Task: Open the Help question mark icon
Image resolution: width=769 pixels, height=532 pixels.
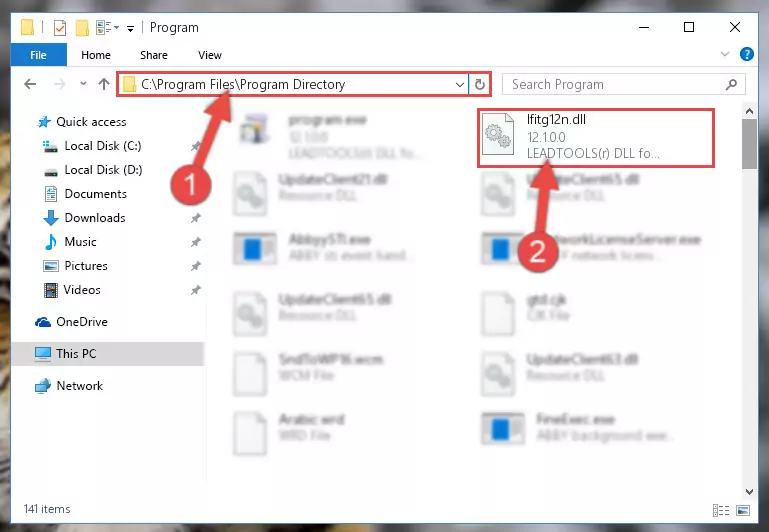Action: tap(746, 54)
